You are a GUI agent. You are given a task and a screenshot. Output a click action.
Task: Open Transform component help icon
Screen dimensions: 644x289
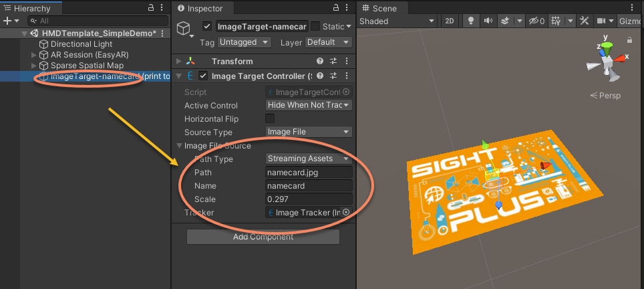pos(320,62)
